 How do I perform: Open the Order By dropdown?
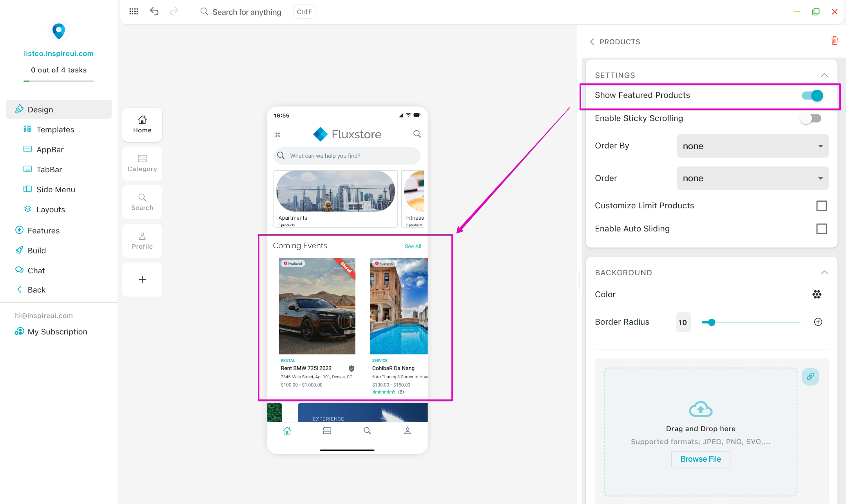752,146
